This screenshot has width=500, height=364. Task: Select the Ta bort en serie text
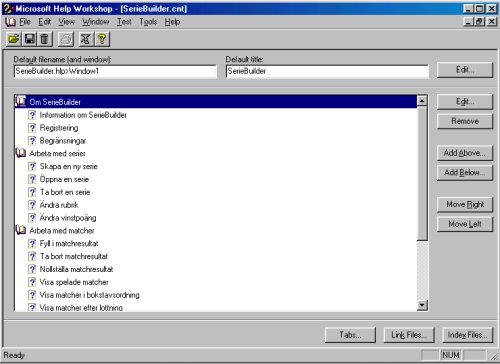pos(65,192)
